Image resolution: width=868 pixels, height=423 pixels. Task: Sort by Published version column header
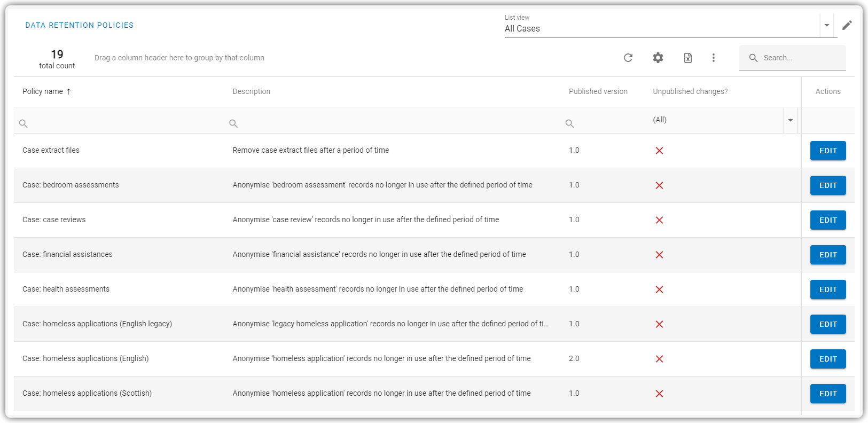[x=598, y=91]
